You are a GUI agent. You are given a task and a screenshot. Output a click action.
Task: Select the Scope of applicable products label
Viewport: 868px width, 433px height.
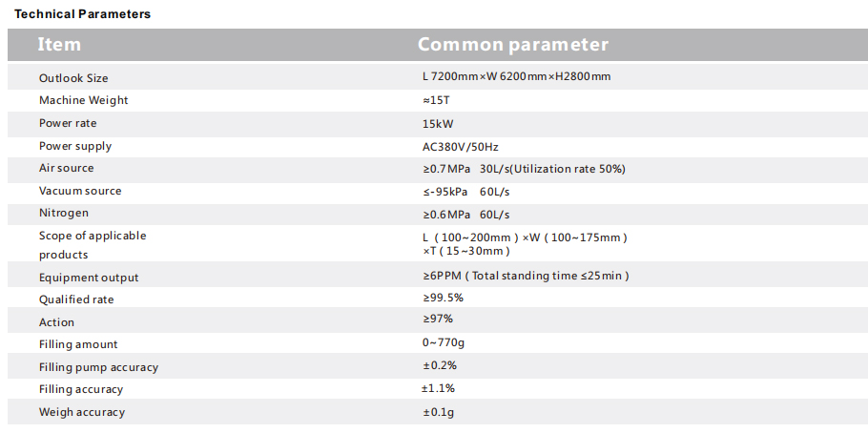click(x=93, y=245)
